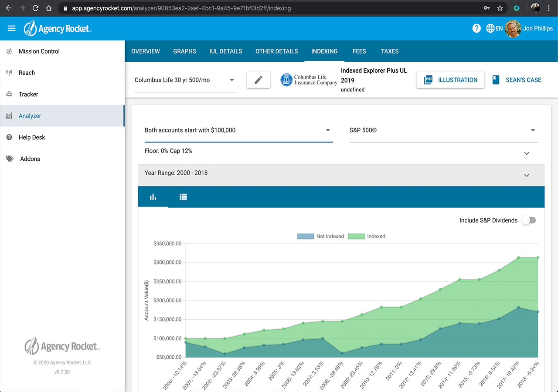
Task: Toggle Include S&P Dividends switch
Action: 529,220
